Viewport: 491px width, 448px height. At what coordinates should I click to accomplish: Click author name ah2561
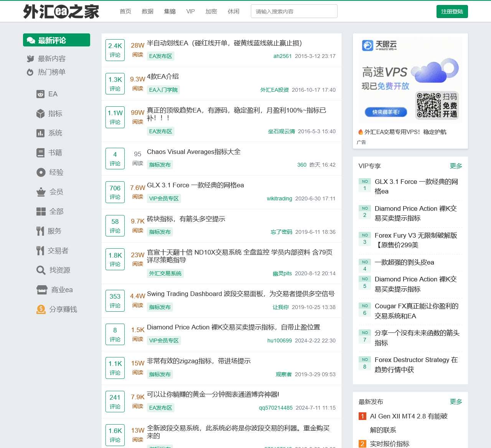point(282,56)
